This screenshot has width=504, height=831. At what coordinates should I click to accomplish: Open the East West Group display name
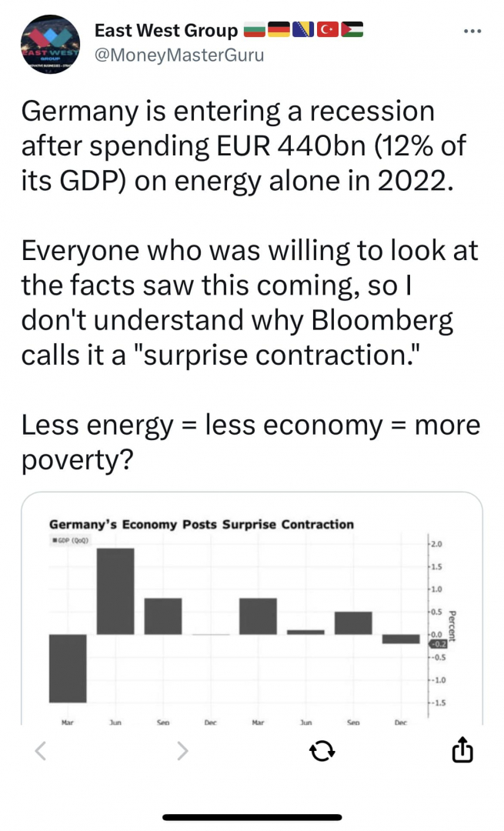click(x=166, y=31)
